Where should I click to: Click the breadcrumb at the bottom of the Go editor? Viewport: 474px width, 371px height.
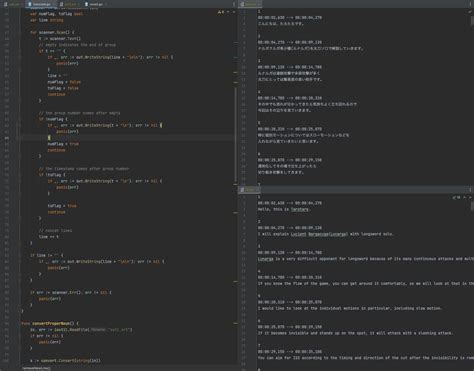(37, 368)
